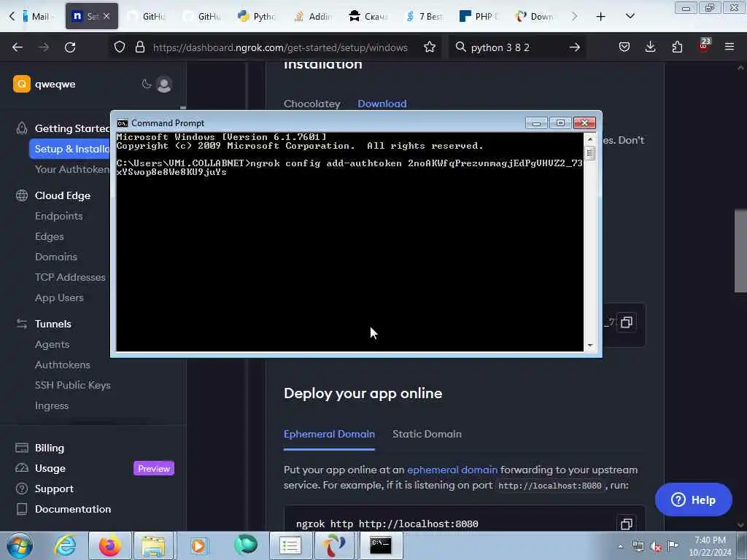Launch Internet Explorer from taskbar
The image size is (747, 560).
(65, 545)
